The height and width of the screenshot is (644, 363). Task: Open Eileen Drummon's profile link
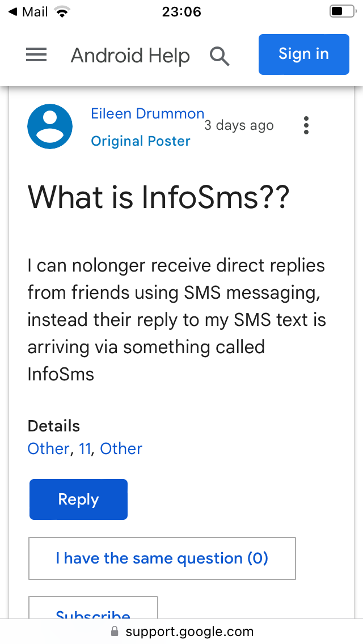(147, 113)
